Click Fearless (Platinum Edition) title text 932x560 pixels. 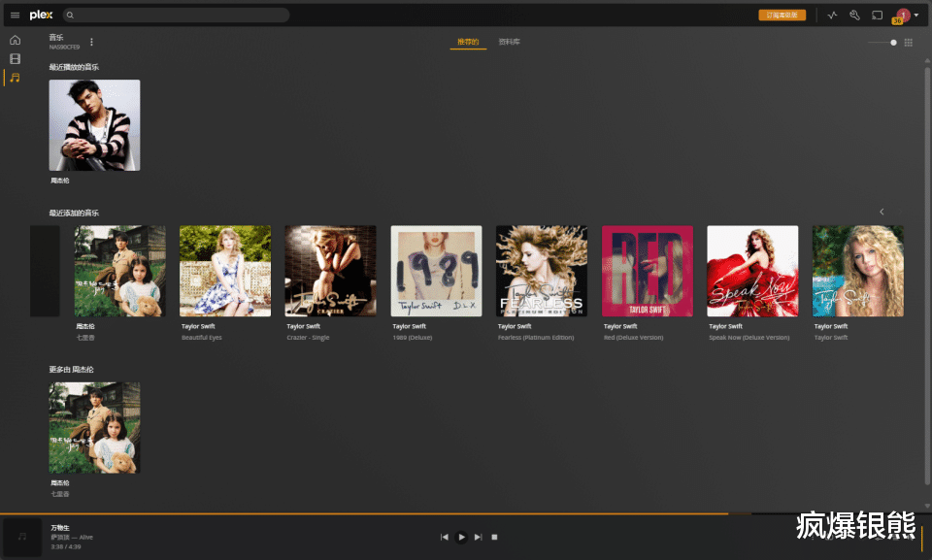536,338
